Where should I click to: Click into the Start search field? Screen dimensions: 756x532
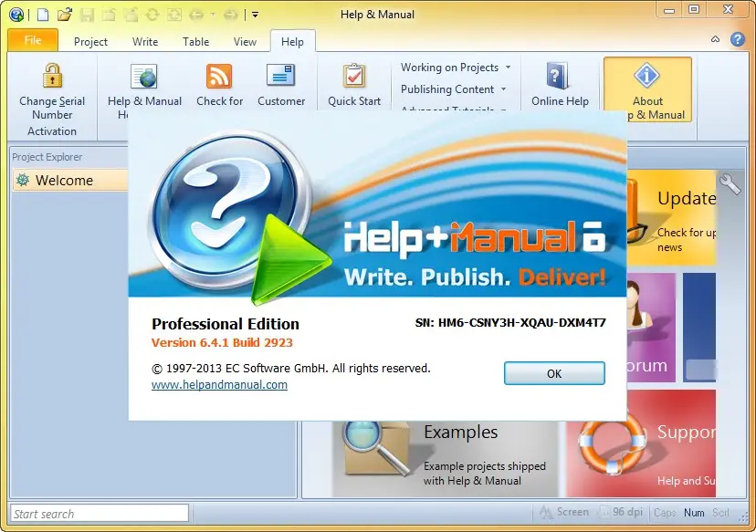(x=100, y=514)
